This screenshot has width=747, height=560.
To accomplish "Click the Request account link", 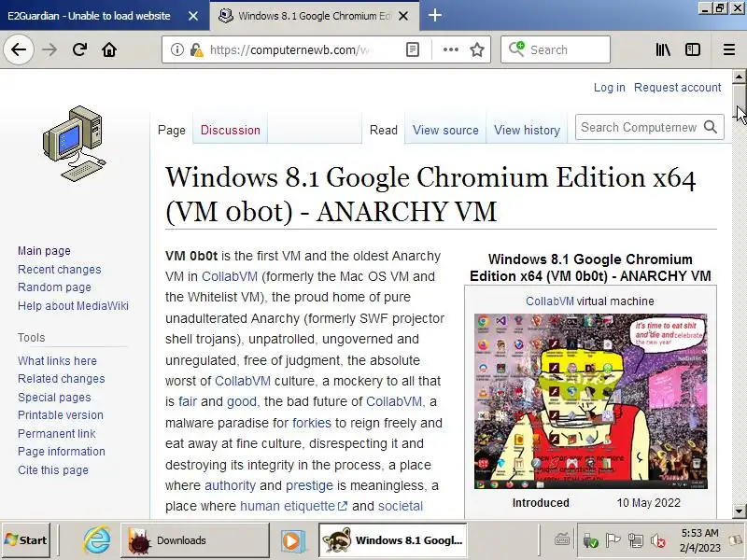I will tap(678, 88).
